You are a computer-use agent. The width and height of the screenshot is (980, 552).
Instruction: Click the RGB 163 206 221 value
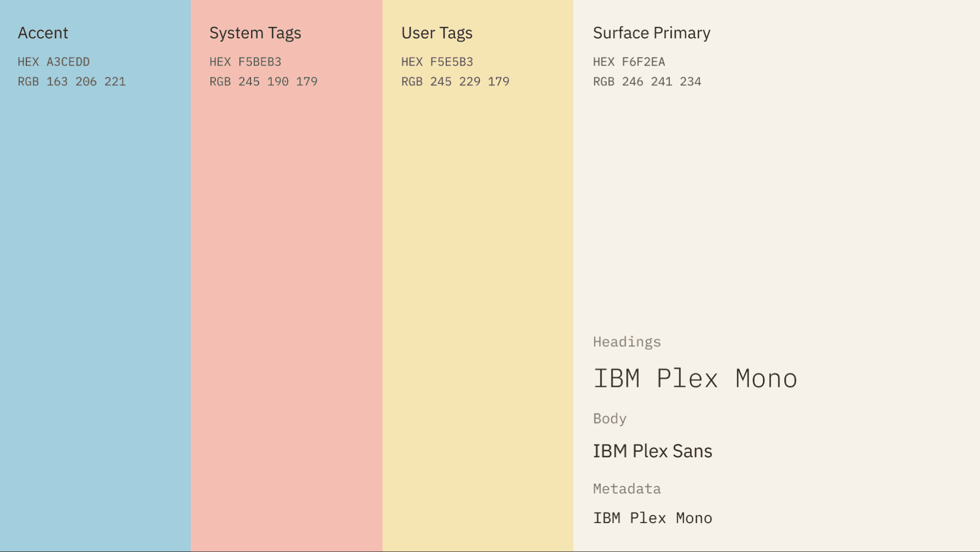[x=72, y=82]
